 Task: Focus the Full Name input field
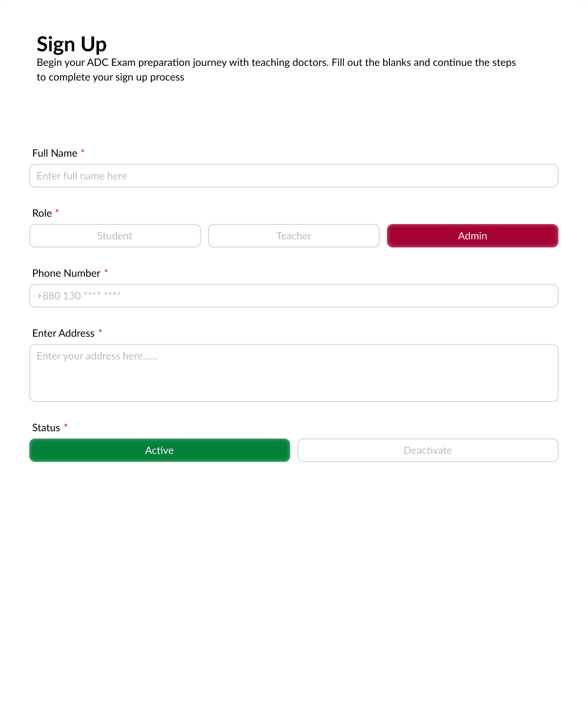[x=294, y=176]
